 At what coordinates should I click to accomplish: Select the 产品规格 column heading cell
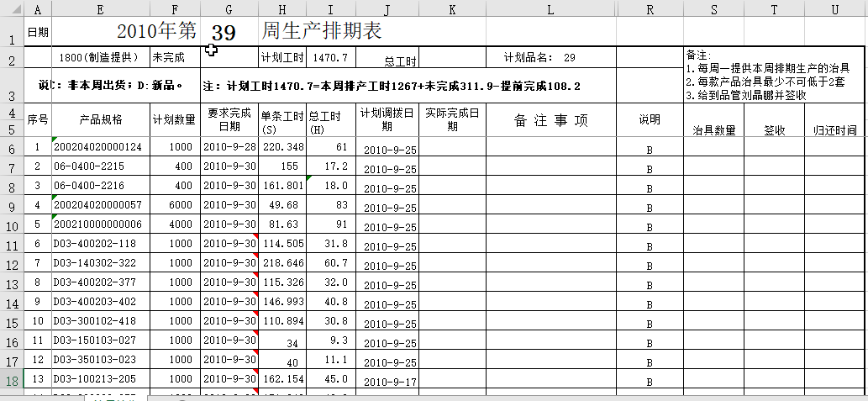(x=100, y=120)
